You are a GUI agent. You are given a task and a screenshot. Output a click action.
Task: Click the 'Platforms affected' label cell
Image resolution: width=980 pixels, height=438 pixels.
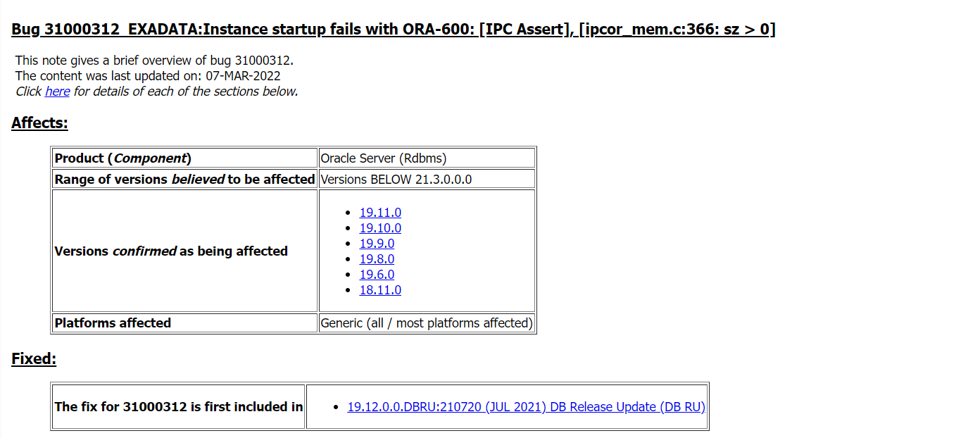point(185,323)
